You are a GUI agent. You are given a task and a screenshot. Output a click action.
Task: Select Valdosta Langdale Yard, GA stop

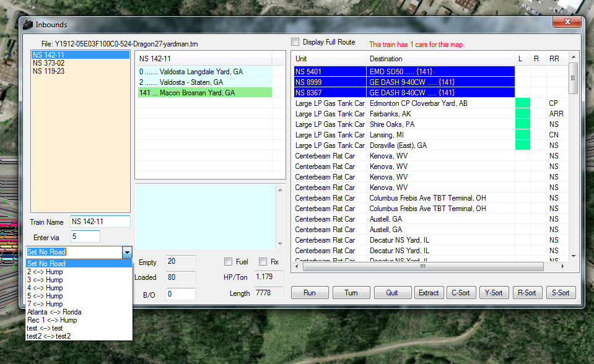tap(204, 72)
